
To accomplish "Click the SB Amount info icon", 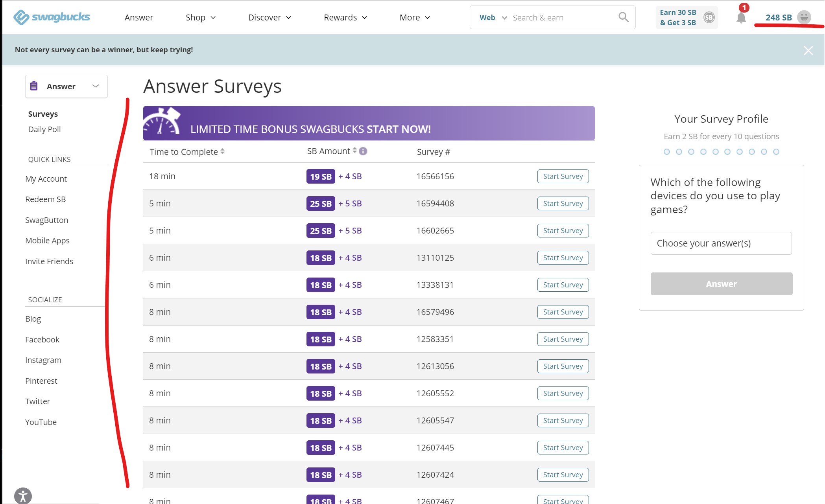I will pyautogui.click(x=363, y=151).
